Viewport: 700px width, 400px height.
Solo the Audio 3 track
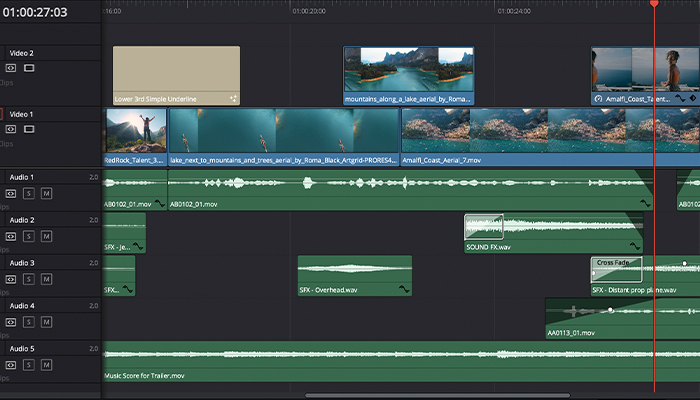coord(29,279)
